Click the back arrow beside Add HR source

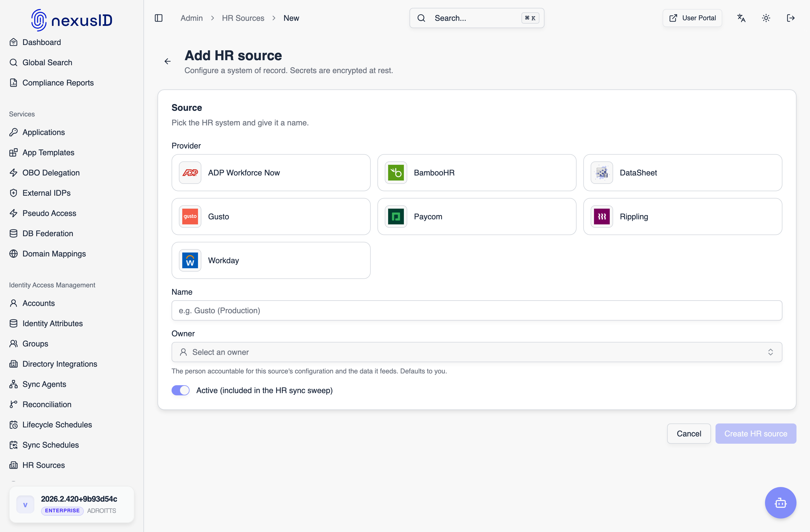pos(167,61)
